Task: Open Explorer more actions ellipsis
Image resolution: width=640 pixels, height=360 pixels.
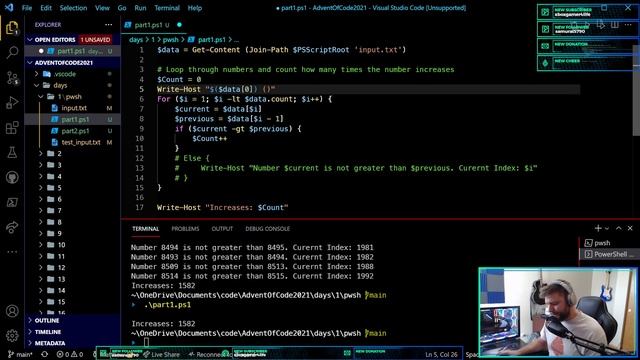Action: click(108, 25)
